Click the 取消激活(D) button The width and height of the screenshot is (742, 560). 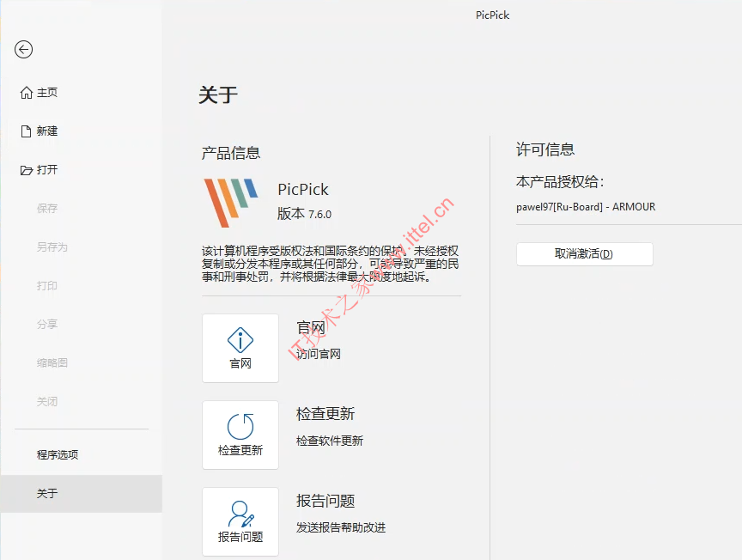(585, 254)
